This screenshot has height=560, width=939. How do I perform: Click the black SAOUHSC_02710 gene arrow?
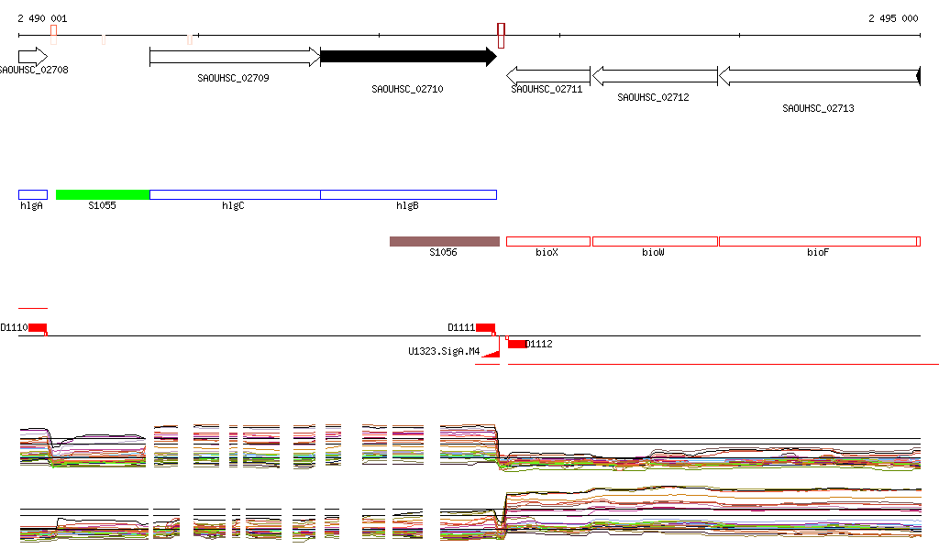(x=408, y=57)
